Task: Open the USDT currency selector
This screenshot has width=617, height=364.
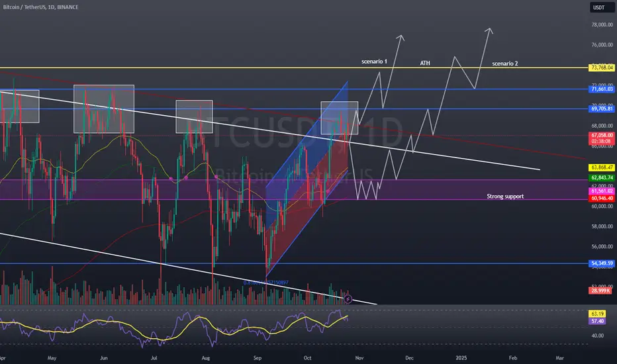Action: pos(602,7)
